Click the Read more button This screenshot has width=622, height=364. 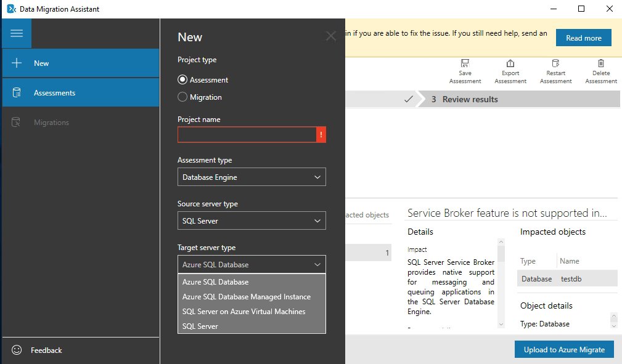click(583, 38)
